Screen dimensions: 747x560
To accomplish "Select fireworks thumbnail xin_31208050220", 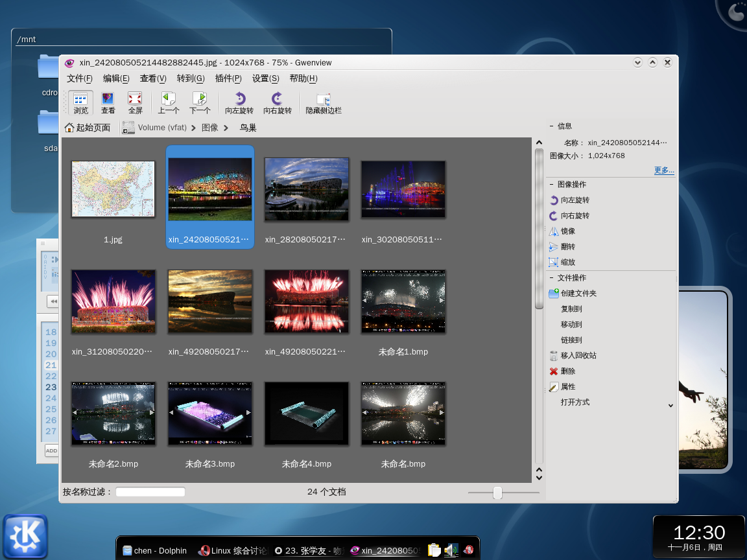I will 113,301.
